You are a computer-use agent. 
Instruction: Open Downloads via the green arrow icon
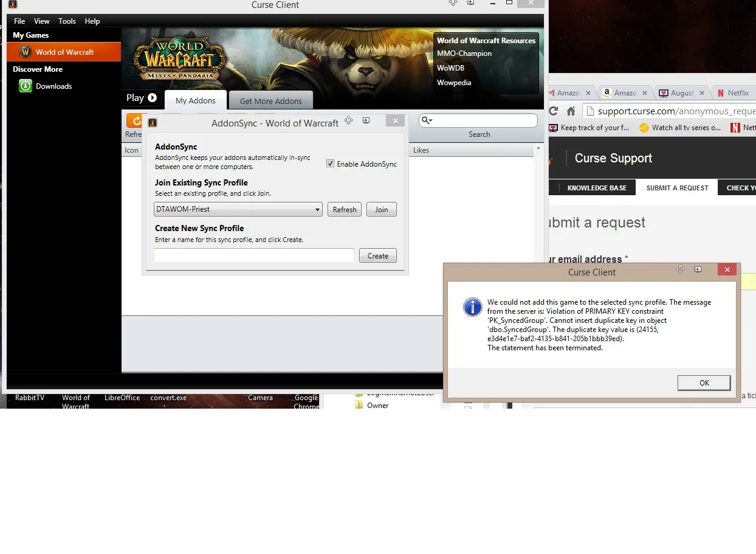click(25, 86)
